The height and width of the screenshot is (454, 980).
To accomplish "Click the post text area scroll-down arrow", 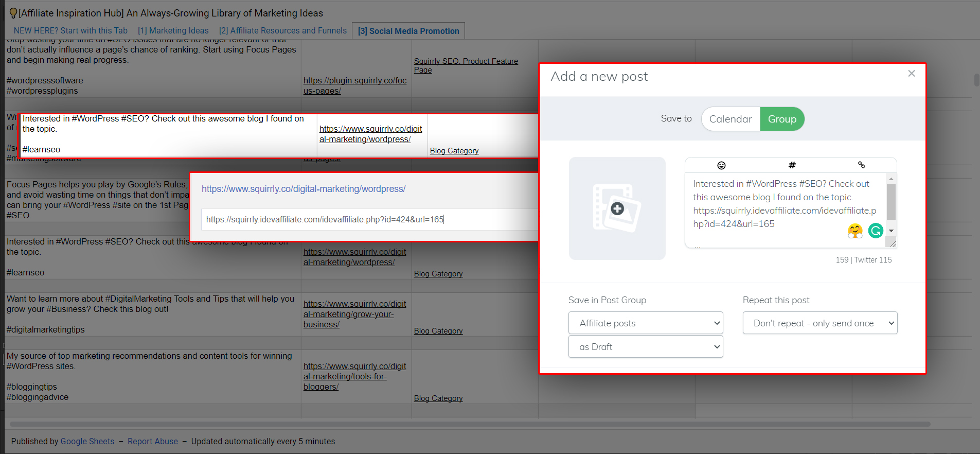I will coord(892,231).
